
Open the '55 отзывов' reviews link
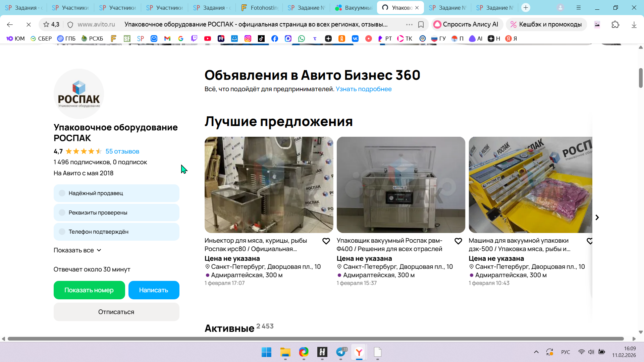point(122,151)
